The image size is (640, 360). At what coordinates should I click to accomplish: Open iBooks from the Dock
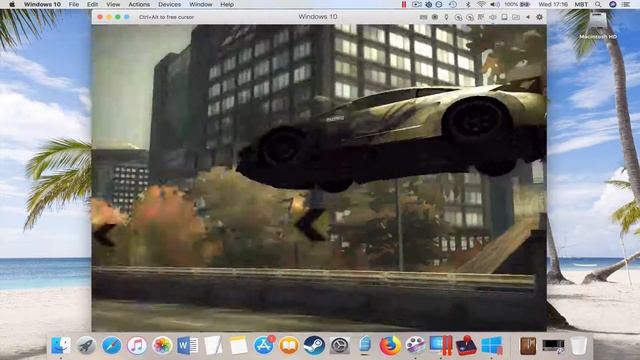[289, 345]
